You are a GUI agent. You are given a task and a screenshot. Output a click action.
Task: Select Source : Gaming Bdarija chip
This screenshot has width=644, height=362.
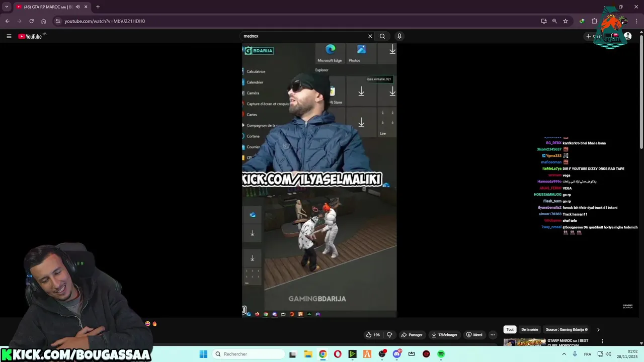(x=567, y=330)
